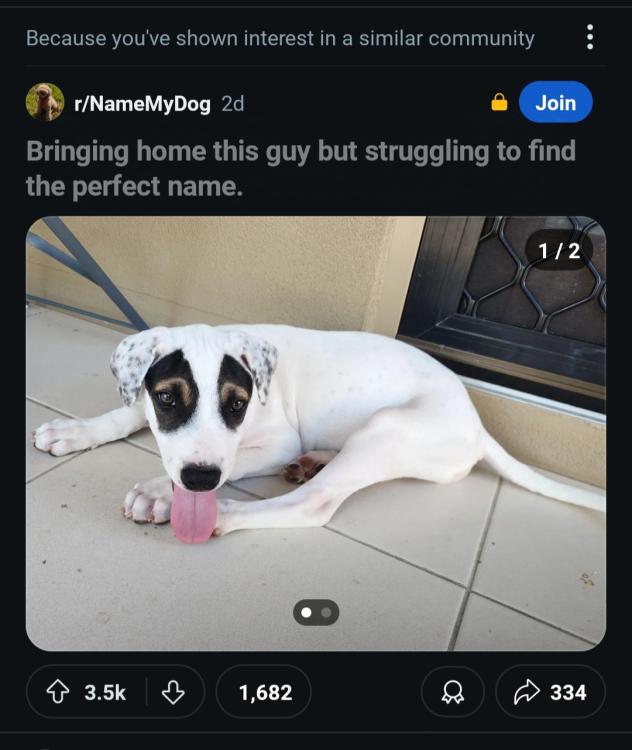Click the 'Because you've shown interest' recommendation label
Image resolution: width=632 pixels, height=750 pixels.
pos(280,38)
